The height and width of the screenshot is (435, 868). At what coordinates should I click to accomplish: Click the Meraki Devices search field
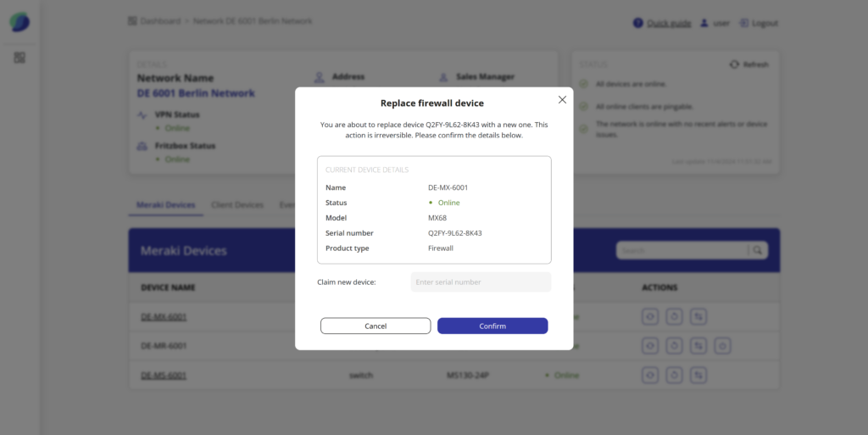click(682, 250)
